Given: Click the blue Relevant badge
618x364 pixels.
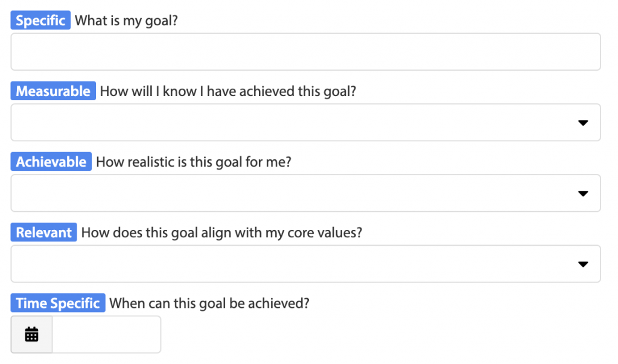Looking at the screenshot, I should 43,232.
